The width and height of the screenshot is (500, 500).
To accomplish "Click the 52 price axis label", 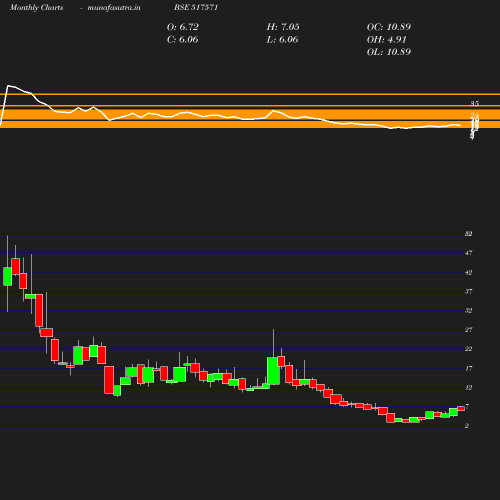I will point(469,234).
